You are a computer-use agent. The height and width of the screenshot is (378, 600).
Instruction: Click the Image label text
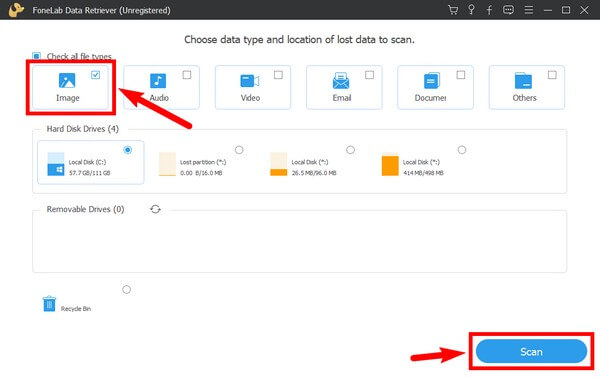pos(68,98)
